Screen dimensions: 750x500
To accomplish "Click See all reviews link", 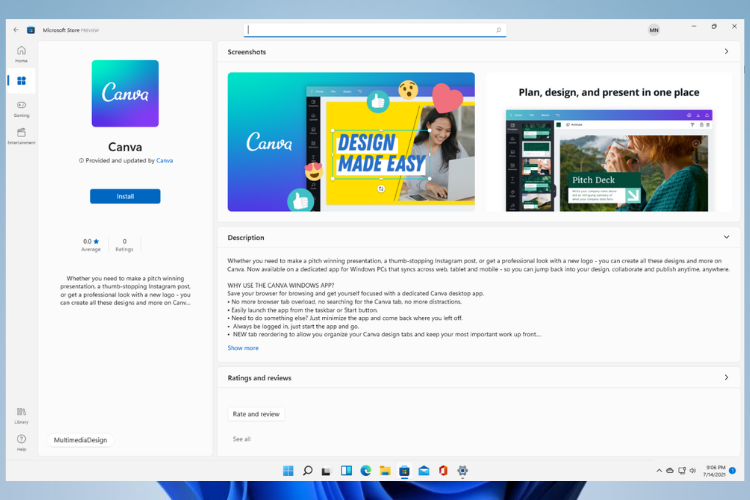I will [242, 439].
